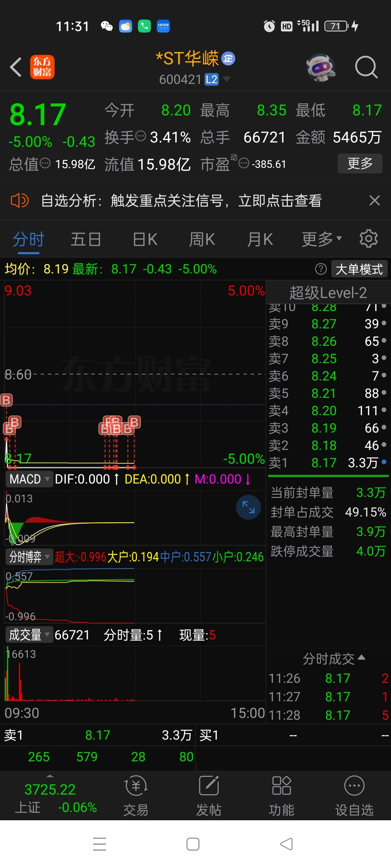The height and width of the screenshot is (868, 391).
Task: Tap Android home square button
Action: 193,844
